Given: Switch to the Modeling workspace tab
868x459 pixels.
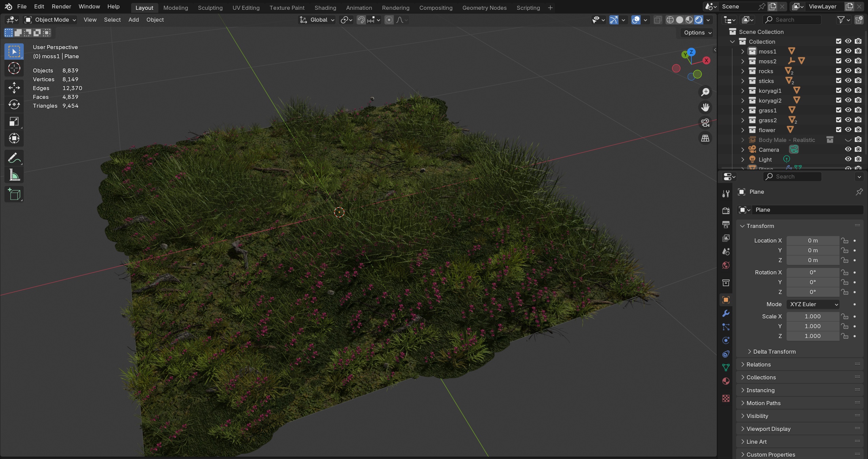Looking at the screenshot, I should click(x=176, y=7).
